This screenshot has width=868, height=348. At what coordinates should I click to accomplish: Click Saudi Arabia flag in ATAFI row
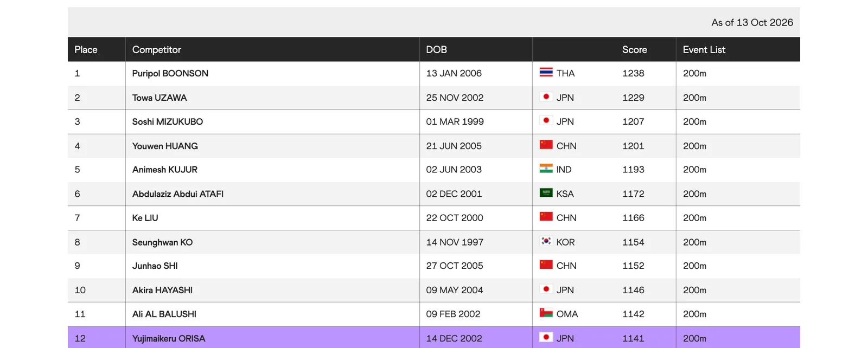[546, 192]
